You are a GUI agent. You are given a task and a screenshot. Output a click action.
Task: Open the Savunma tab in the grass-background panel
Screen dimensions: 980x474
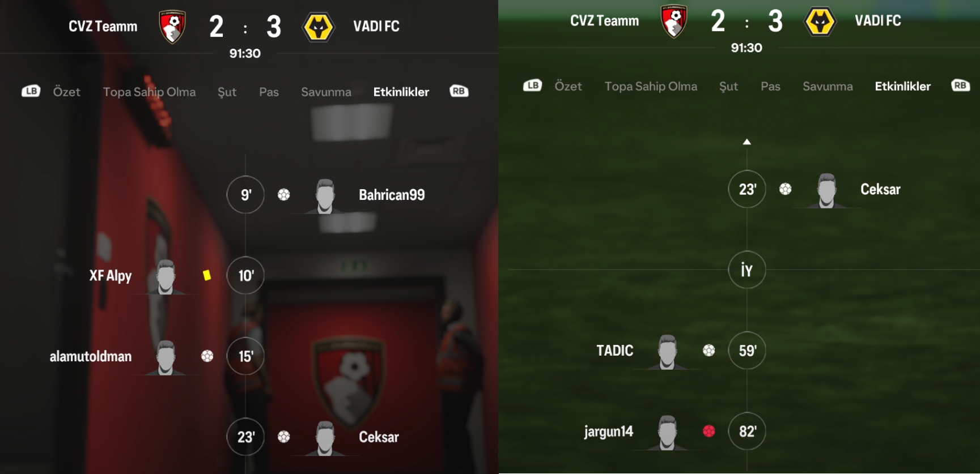(828, 86)
